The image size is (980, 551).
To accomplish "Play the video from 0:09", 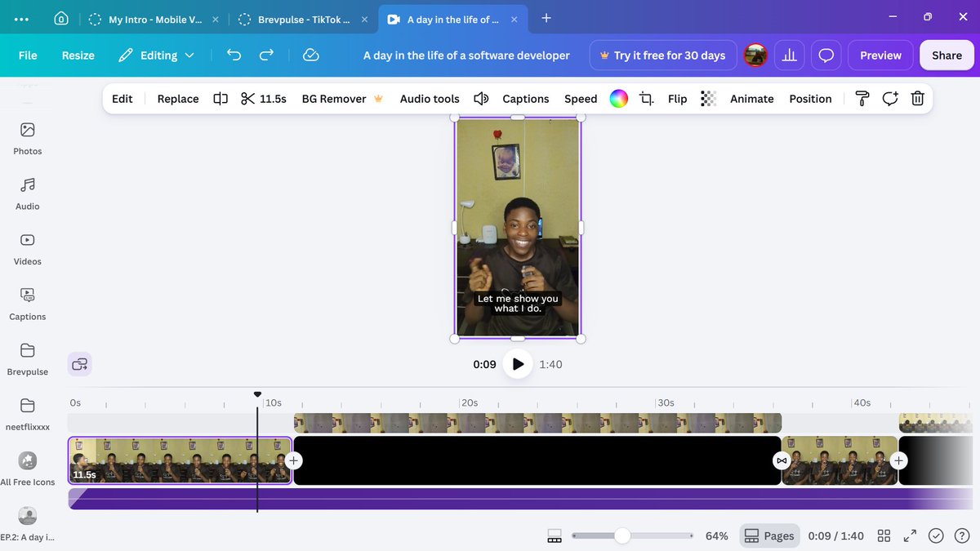I will click(x=518, y=364).
